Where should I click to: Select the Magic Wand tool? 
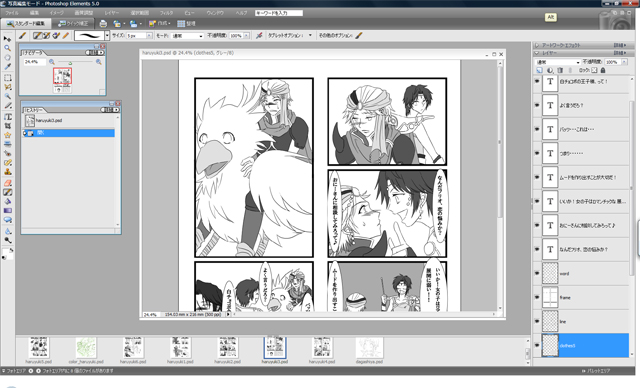[7, 96]
